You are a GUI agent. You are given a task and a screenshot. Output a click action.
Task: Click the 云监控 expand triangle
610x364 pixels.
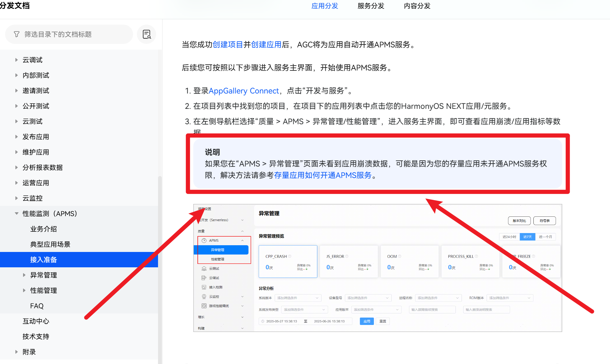[x=16, y=198]
